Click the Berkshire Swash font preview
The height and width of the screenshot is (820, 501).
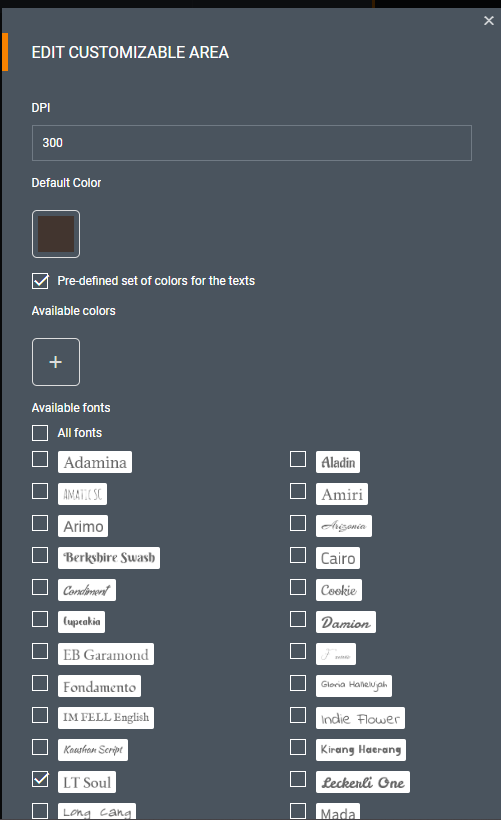pos(109,557)
